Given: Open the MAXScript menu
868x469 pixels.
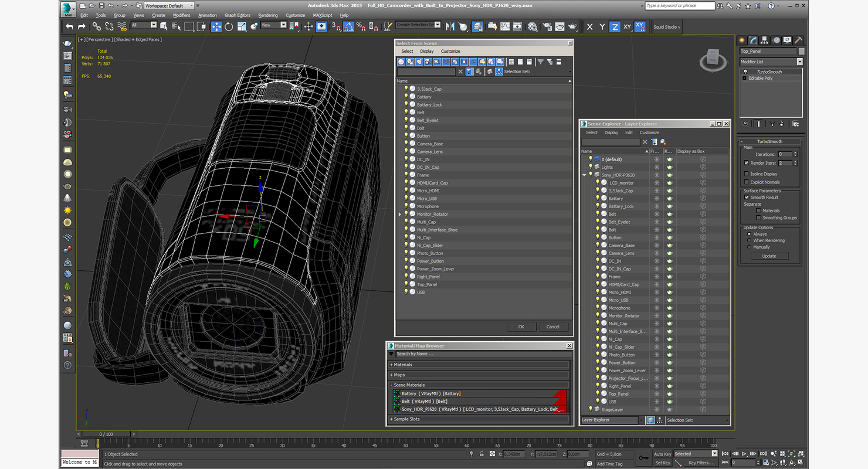Looking at the screenshot, I should pos(323,15).
